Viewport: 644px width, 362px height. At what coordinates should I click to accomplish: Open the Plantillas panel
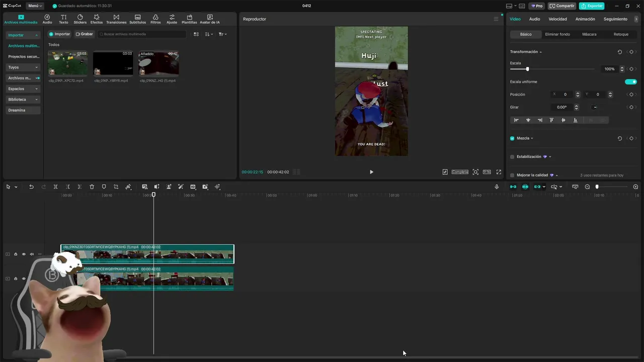coord(189,19)
